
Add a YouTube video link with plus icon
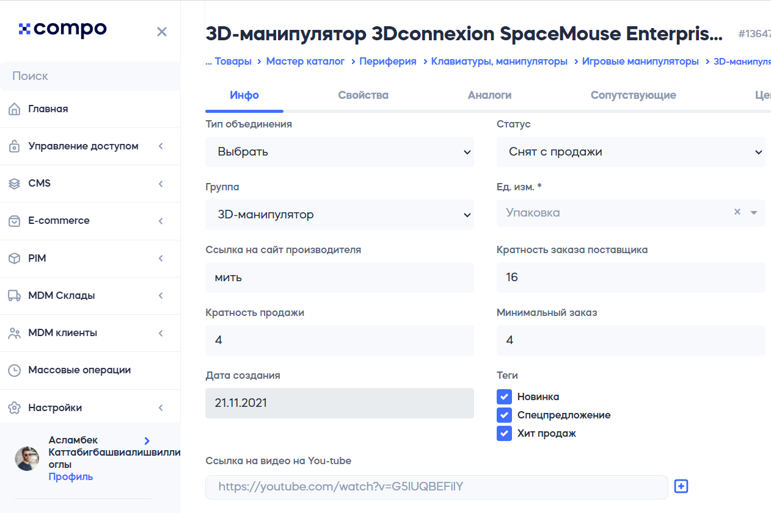681,486
